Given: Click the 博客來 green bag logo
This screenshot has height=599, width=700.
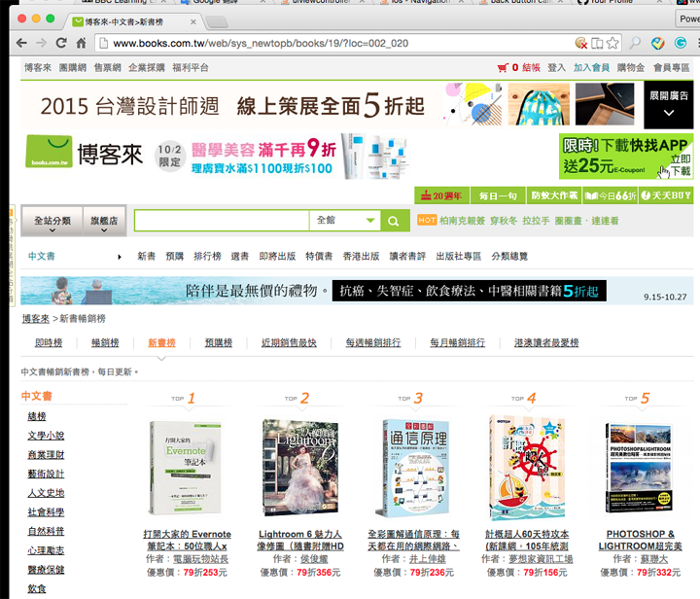Looking at the screenshot, I should 49,152.
